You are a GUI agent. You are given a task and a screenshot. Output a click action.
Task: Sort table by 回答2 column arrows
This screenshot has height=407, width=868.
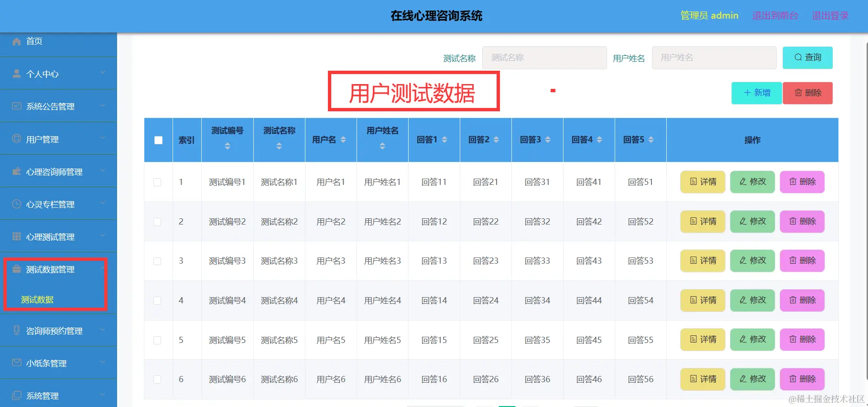[496, 139]
